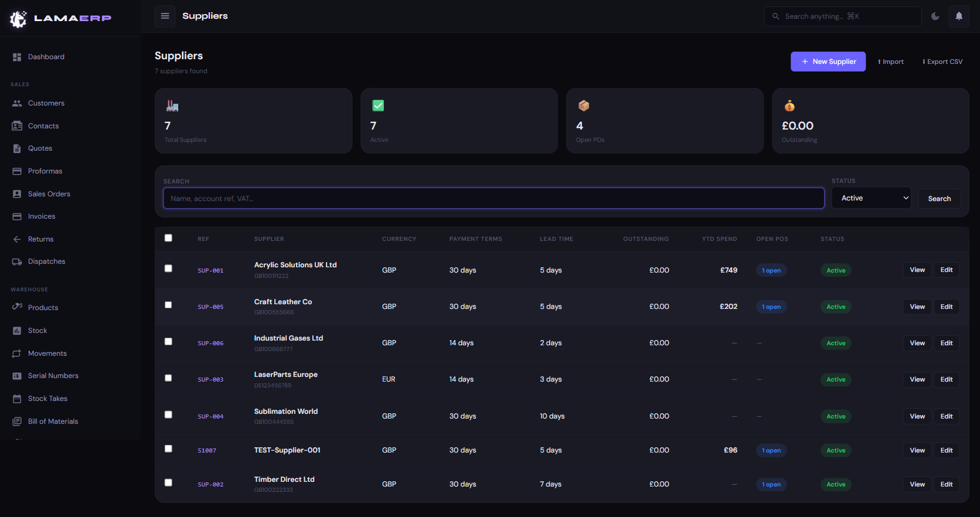The image size is (980, 517).
Task: Click the hamburger menu icon in header
Action: [x=165, y=16]
